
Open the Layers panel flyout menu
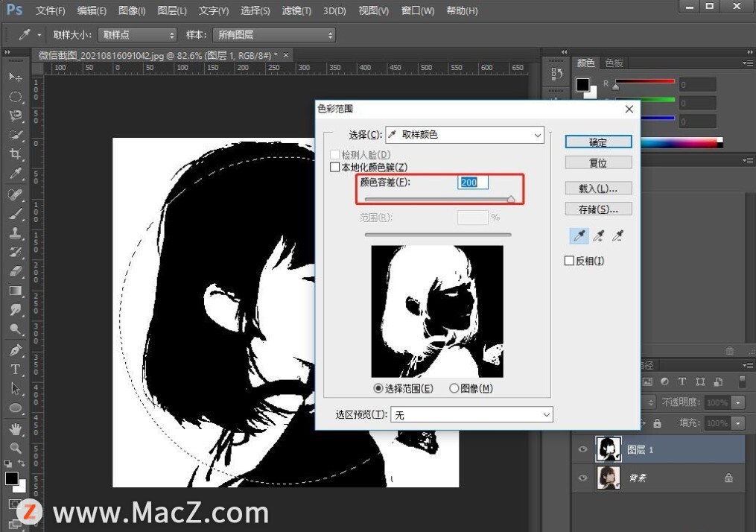pyautogui.click(x=748, y=365)
